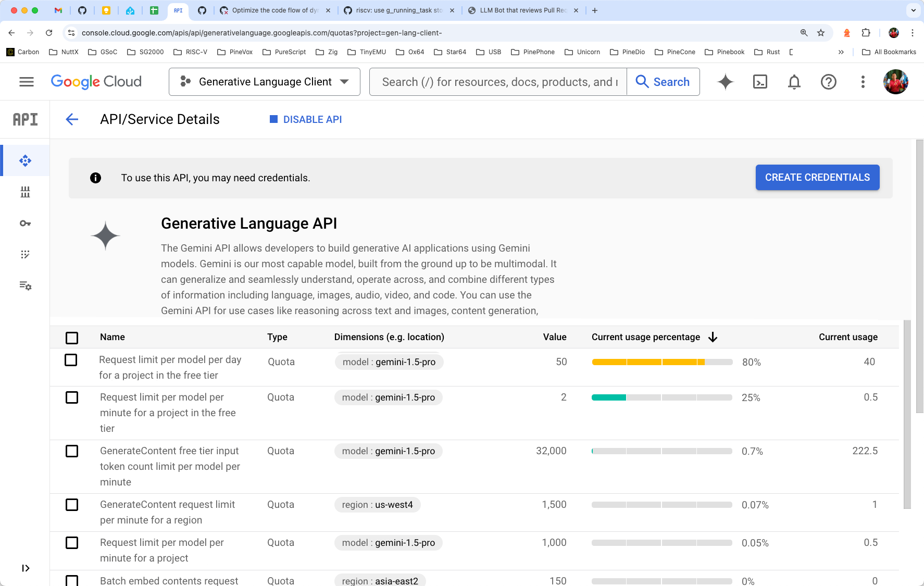The width and height of the screenshot is (924, 586).
Task: Open the browser tab list dropdown
Action: pos(913,10)
